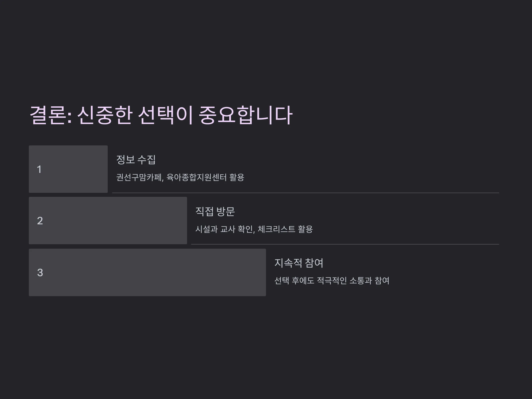Click the word 결론 in the title
This screenshot has width=532, height=399.
pos(48,115)
